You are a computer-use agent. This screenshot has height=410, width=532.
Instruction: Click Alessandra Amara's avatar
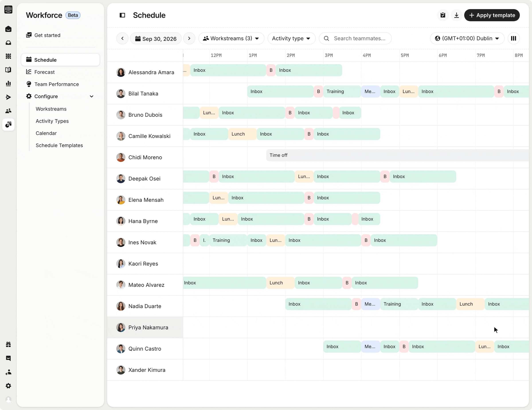coord(121,72)
